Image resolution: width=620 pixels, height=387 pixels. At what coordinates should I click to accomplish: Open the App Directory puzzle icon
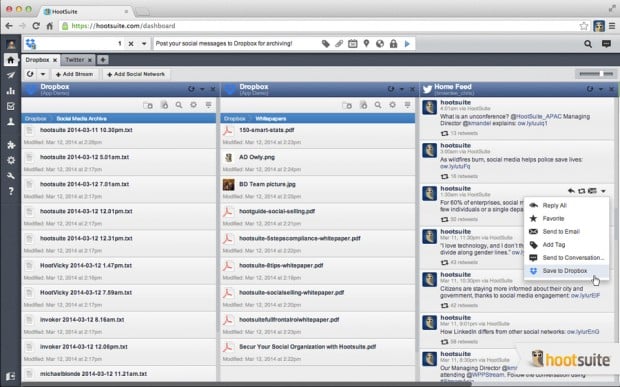click(x=11, y=145)
